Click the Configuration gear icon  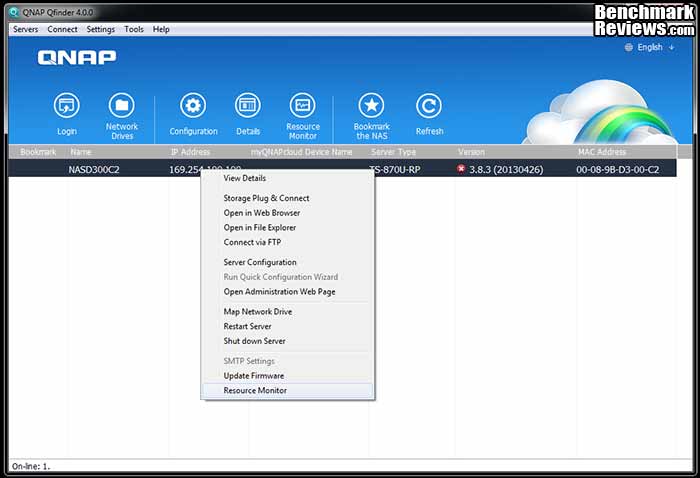point(193,106)
